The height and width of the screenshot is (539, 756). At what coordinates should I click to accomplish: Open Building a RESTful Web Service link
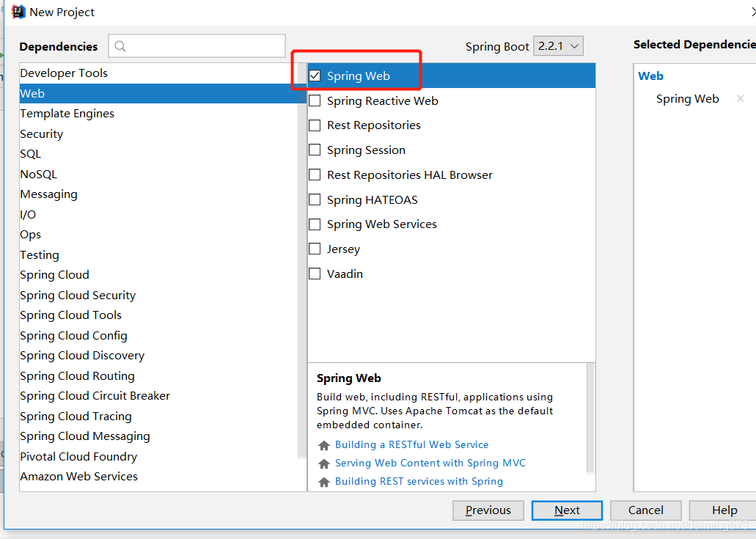point(412,444)
